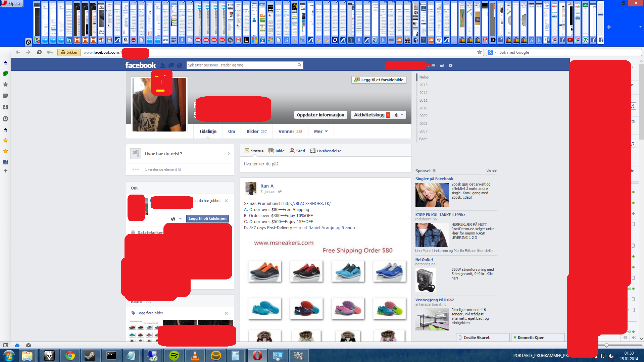Open the Opera menu button
Image resolution: width=644 pixels, height=362 pixels.
[12, 3]
